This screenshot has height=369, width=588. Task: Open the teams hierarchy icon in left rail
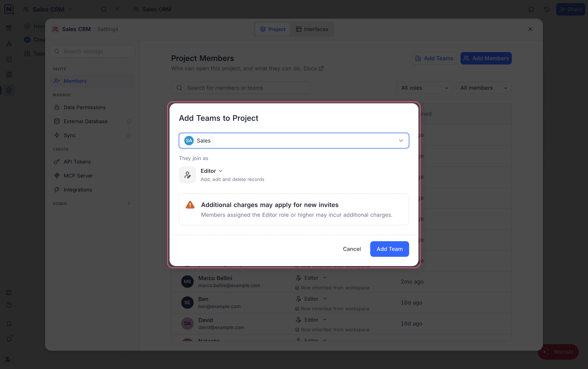click(x=9, y=44)
